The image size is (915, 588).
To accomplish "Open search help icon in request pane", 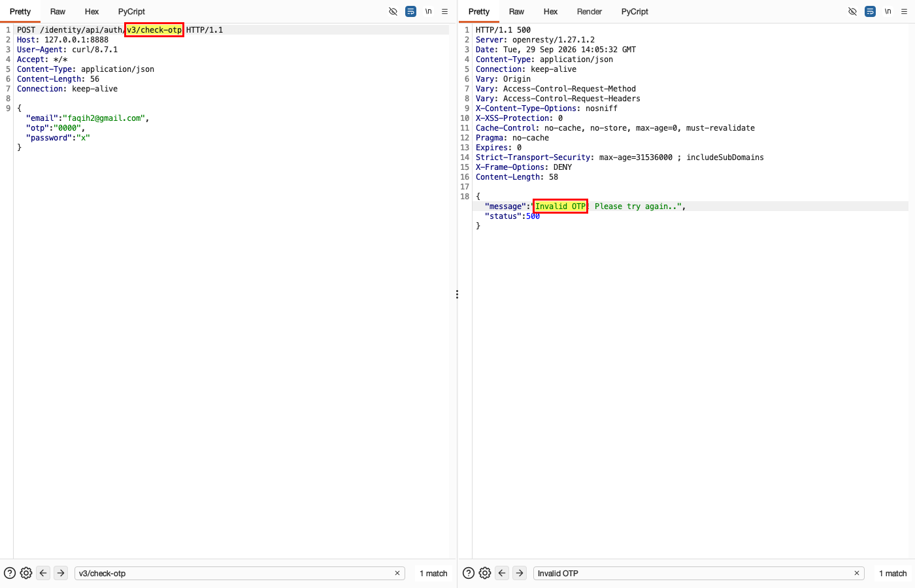I will coord(10,573).
